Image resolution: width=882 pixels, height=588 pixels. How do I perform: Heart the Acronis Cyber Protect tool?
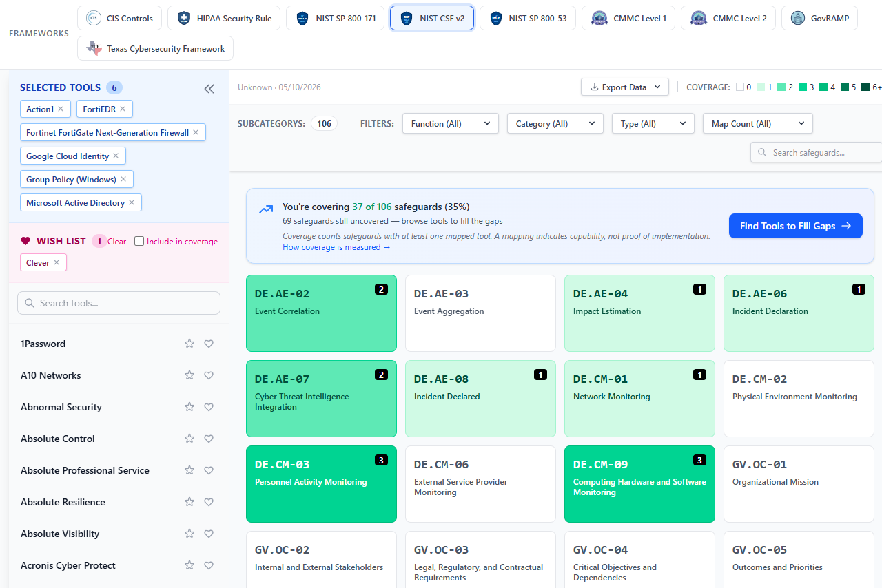[x=209, y=565]
